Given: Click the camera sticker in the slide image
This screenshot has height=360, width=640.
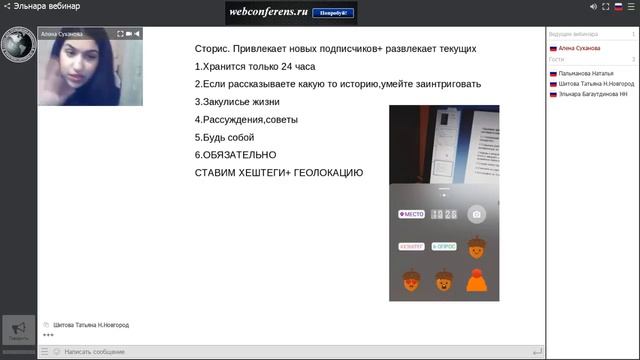Looking at the screenshot, I should pos(476,214).
